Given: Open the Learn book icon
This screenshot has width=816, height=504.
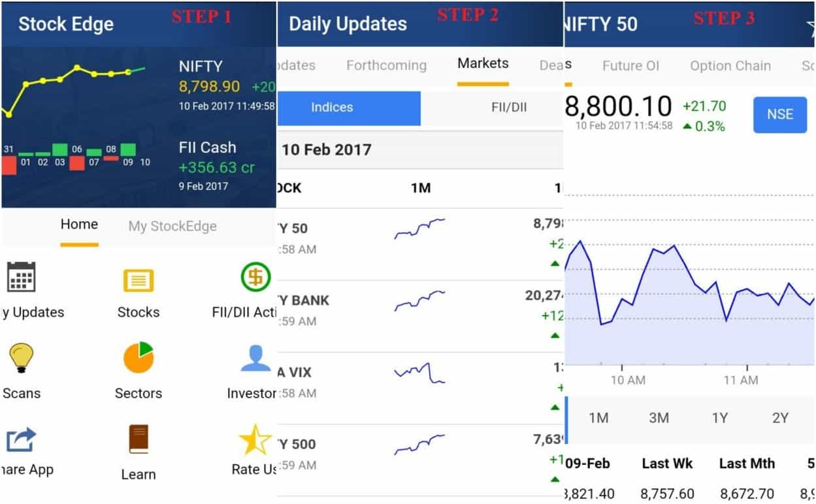Looking at the screenshot, I should click(x=139, y=439).
